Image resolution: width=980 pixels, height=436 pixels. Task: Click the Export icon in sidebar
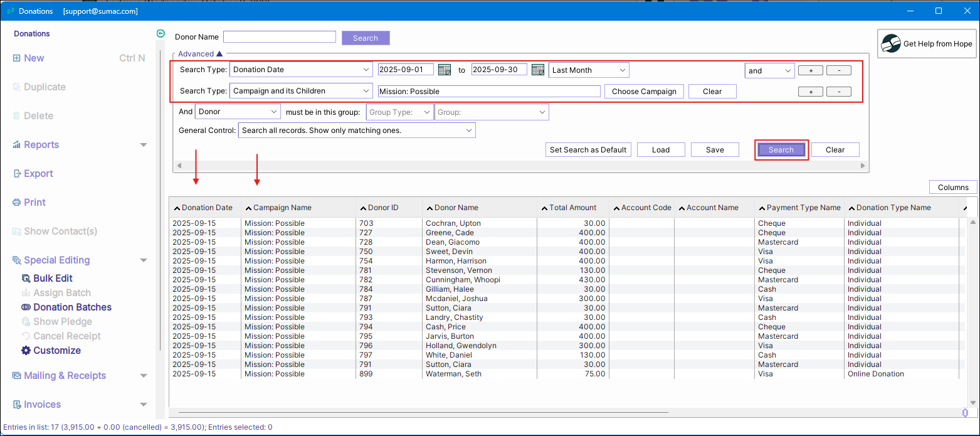[x=17, y=174]
